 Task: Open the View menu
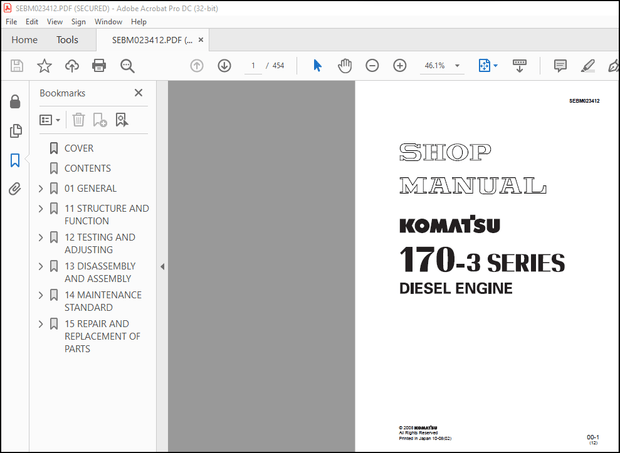[x=55, y=22]
